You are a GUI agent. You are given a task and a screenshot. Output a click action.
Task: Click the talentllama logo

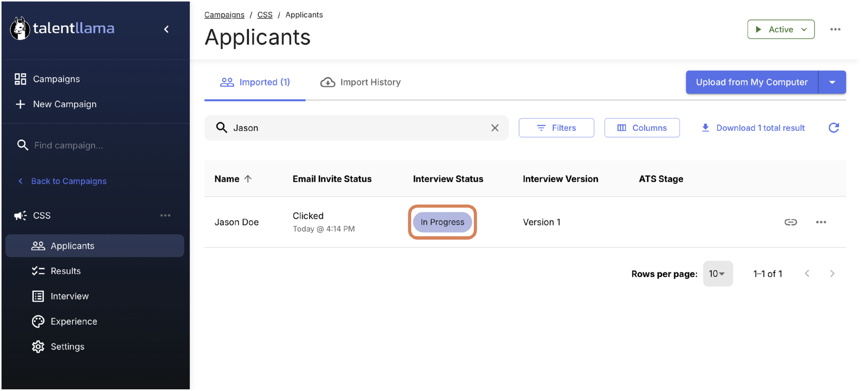63,28
